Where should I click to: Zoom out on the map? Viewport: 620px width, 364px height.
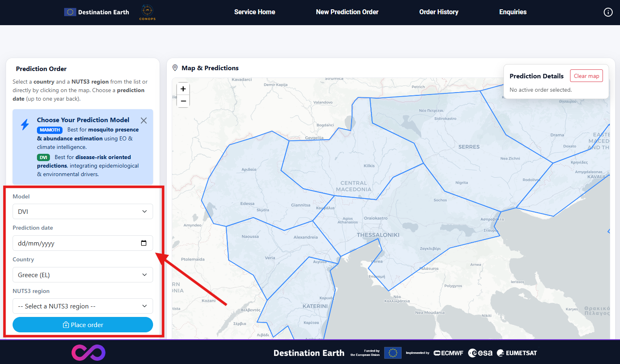pos(183,101)
